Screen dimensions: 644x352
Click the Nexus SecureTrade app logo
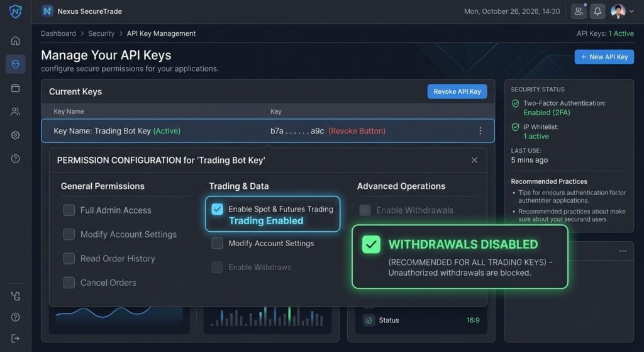point(47,11)
